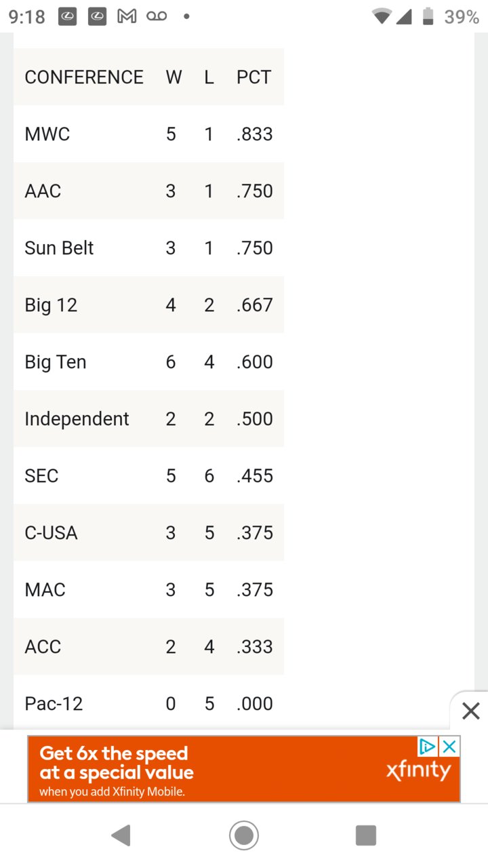The height and width of the screenshot is (868, 488).
Task: Tap the Android home circle button
Action: point(244,835)
